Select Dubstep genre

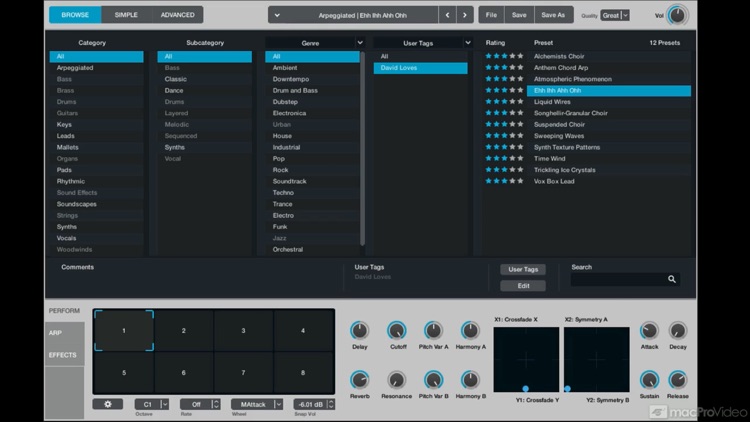coord(312,102)
